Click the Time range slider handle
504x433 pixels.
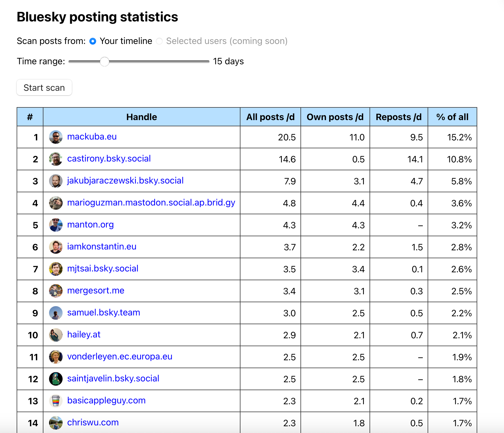coord(105,61)
